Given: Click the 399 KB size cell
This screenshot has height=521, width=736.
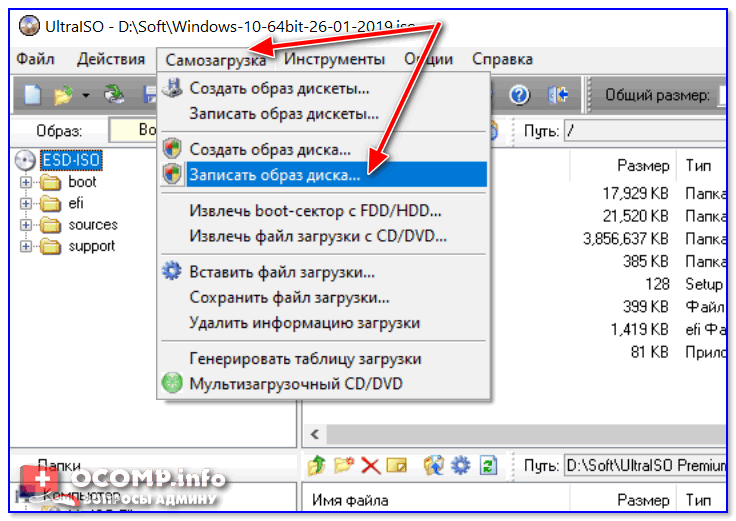Looking at the screenshot, I should point(645,307).
